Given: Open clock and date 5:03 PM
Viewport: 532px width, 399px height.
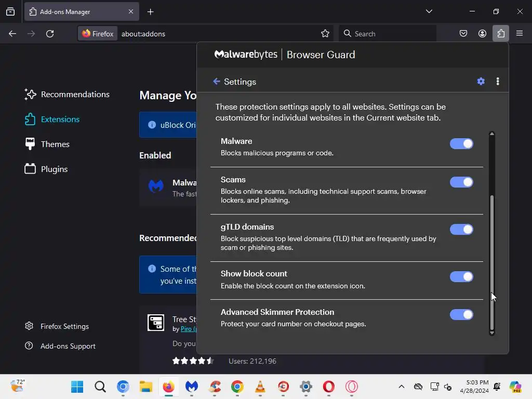Looking at the screenshot, I should [474, 387].
